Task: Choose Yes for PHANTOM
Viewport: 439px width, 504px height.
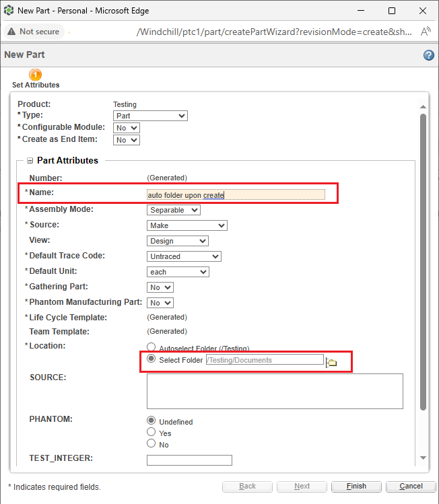Action: click(151, 432)
